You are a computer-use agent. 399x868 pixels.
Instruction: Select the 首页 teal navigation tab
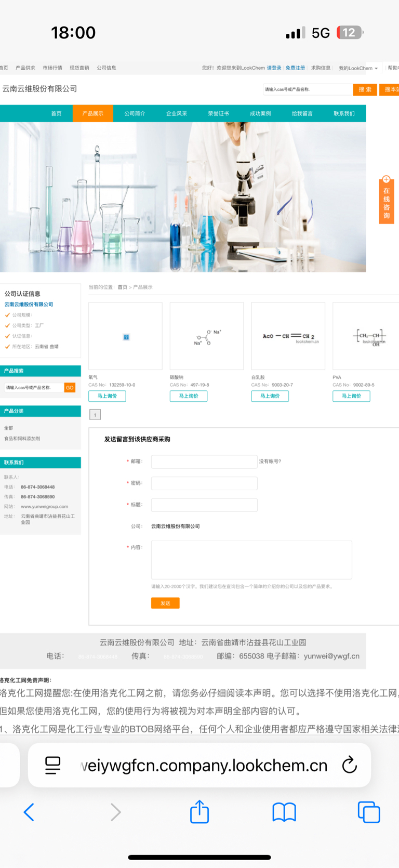tap(56, 113)
